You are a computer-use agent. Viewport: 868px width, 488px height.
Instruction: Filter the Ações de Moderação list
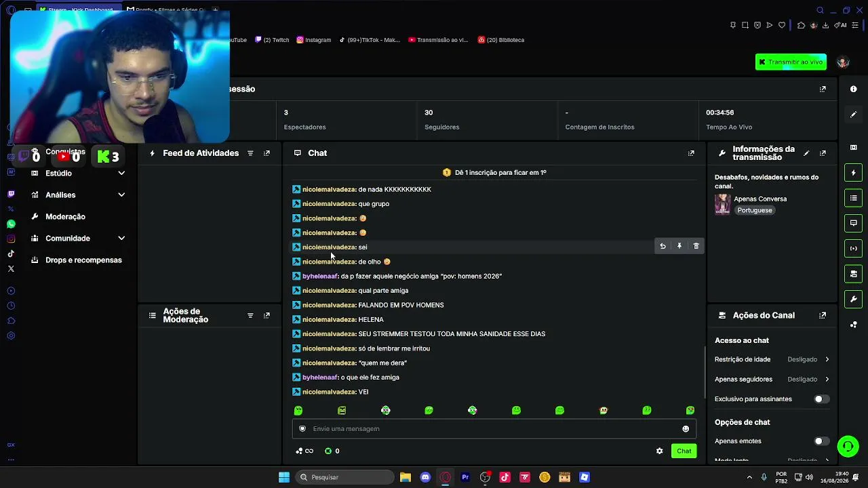coord(250,315)
